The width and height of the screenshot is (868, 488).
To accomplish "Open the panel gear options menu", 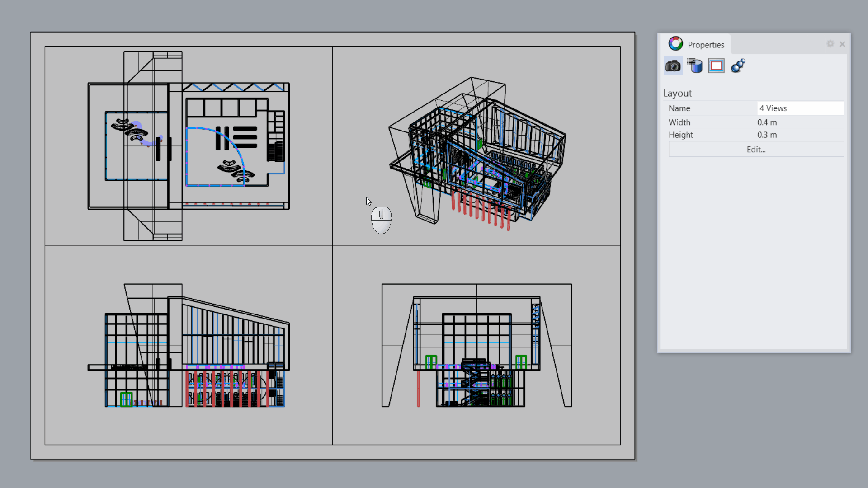I will pos(830,44).
